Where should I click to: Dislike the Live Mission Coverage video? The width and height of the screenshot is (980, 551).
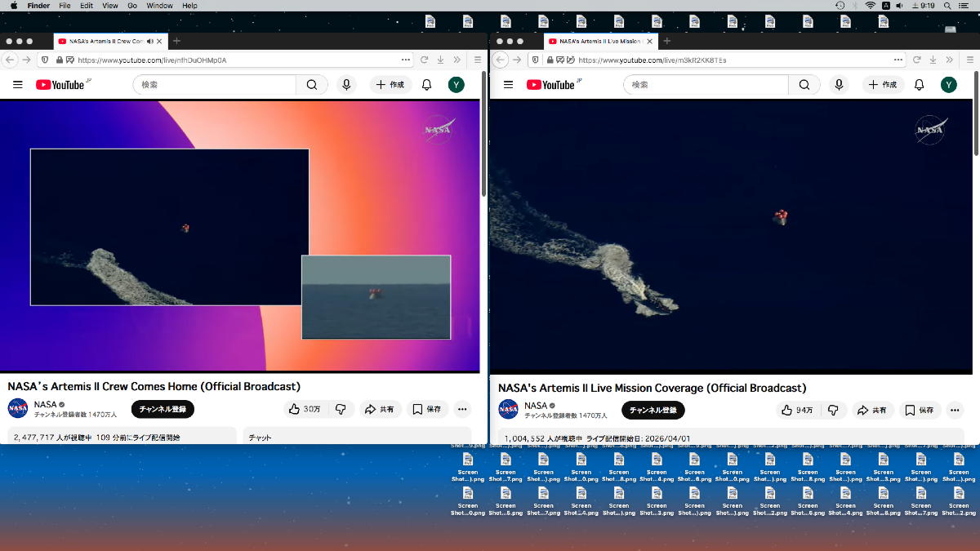(x=833, y=410)
